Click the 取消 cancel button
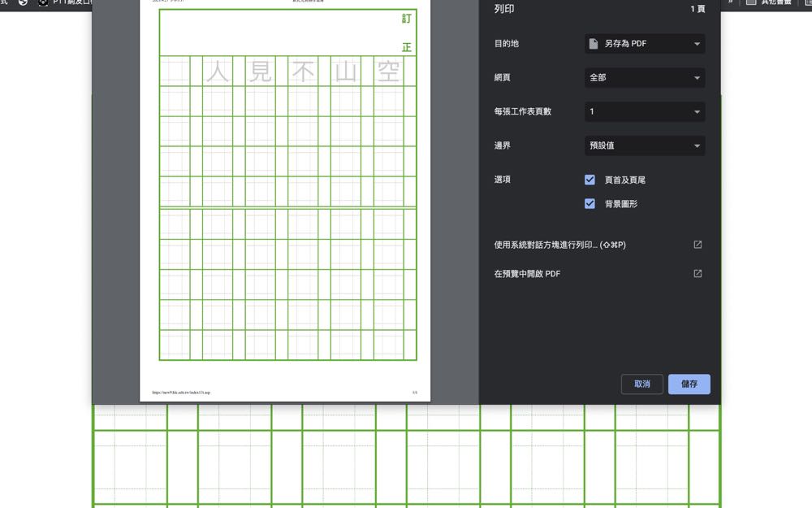Screen dimensions: 812x508 tap(642, 384)
